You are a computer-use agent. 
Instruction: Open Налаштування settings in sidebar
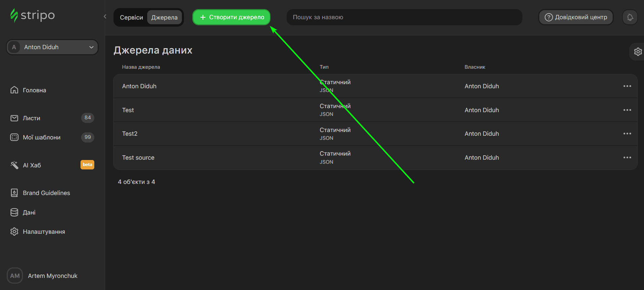44,232
